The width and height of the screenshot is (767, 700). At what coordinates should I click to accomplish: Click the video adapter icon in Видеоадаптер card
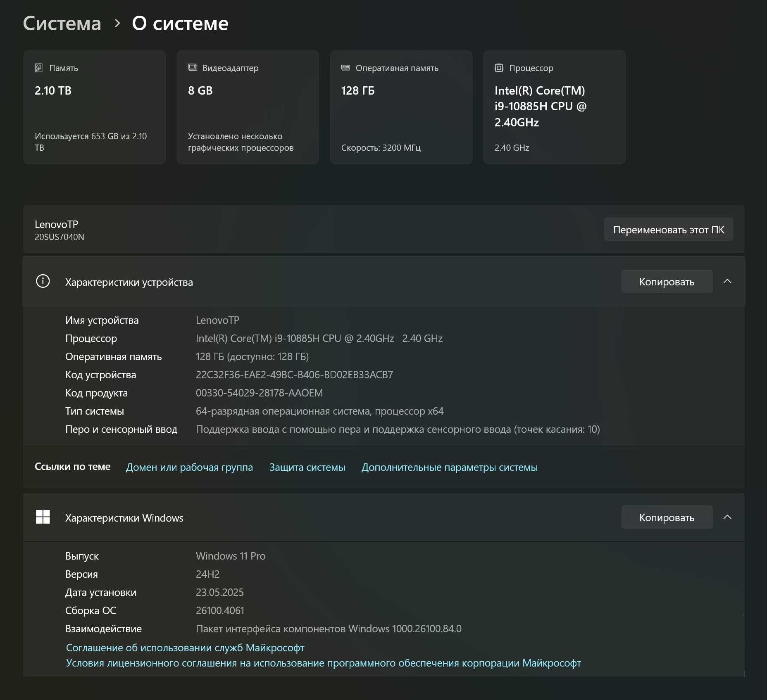pyautogui.click(x=193, y=67)
